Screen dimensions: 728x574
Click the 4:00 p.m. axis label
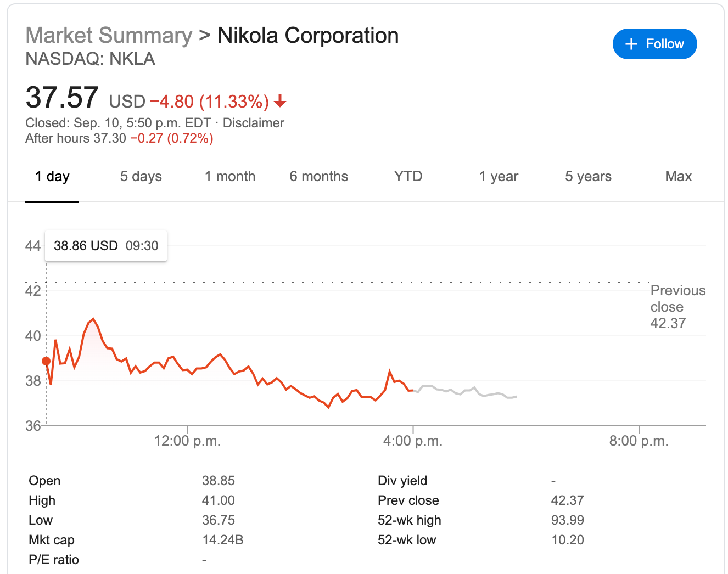[x=413, y=441]
